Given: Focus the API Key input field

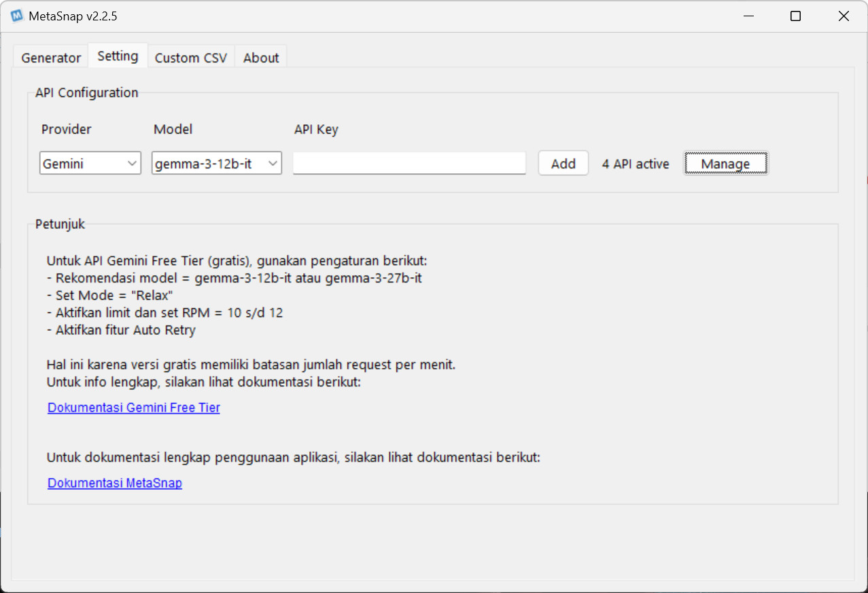Looking at the screenshot, I should pos(409,163).
